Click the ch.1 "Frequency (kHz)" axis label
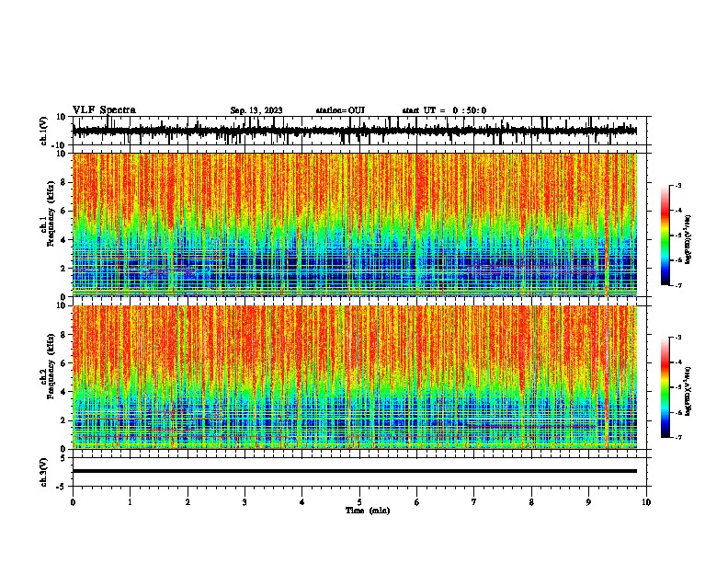The height and width of the screenshot is (563, 728). (51, 214)
